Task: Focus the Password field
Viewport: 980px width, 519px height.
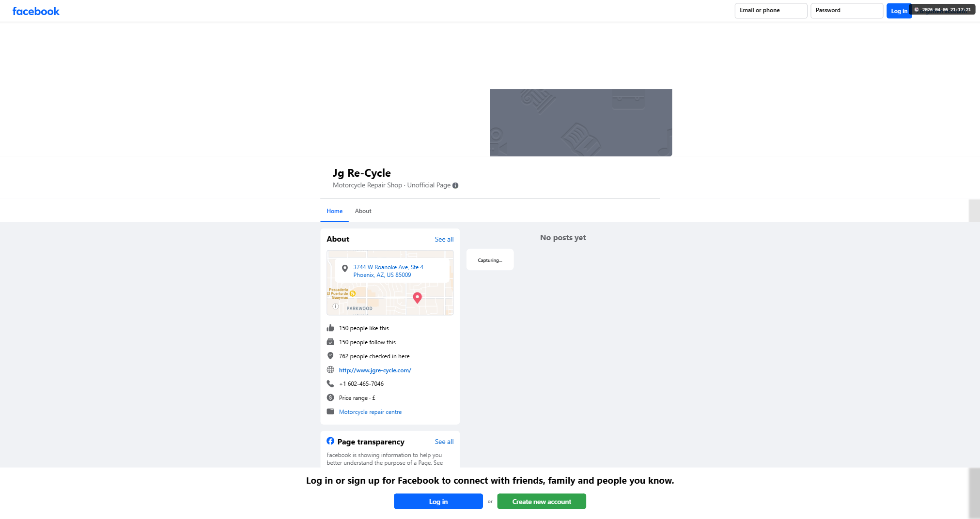Action: [x=847, y=11]
